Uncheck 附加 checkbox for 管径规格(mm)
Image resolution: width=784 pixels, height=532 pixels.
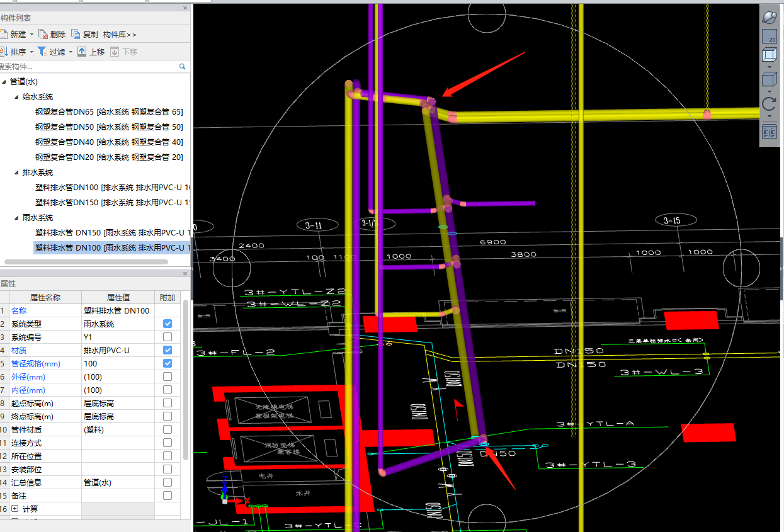(168, 363)
